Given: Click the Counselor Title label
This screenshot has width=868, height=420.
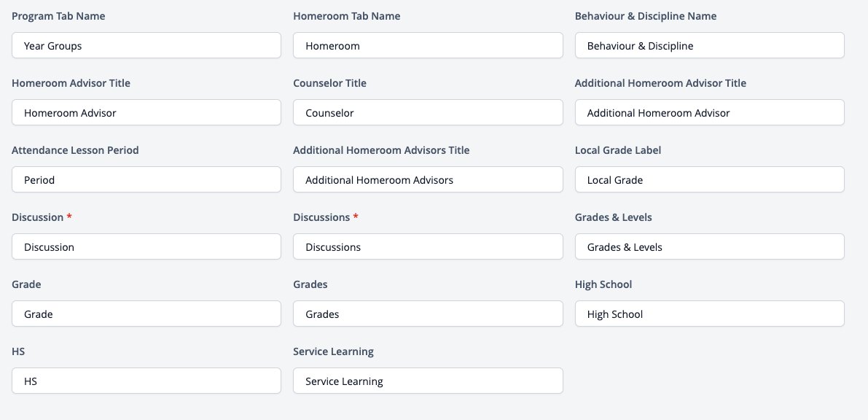Looking at the screenshot, I should [x=330, y=83].
